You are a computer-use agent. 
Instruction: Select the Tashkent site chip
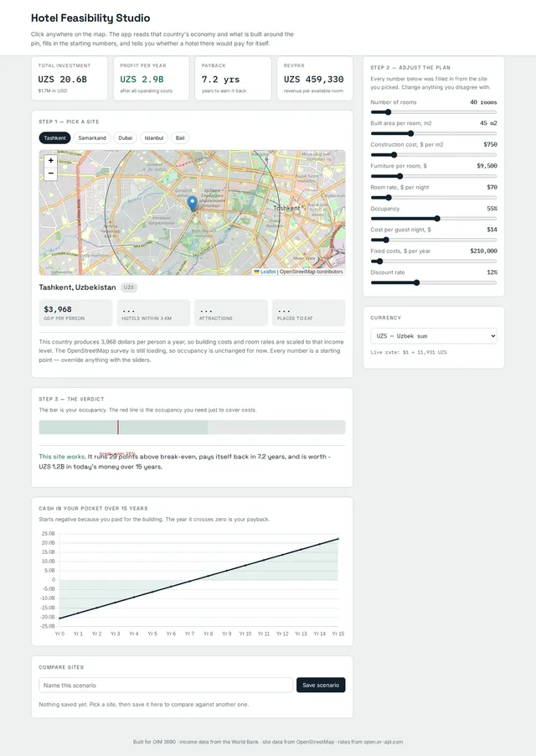pyautogui.click(x=55, y=138)
